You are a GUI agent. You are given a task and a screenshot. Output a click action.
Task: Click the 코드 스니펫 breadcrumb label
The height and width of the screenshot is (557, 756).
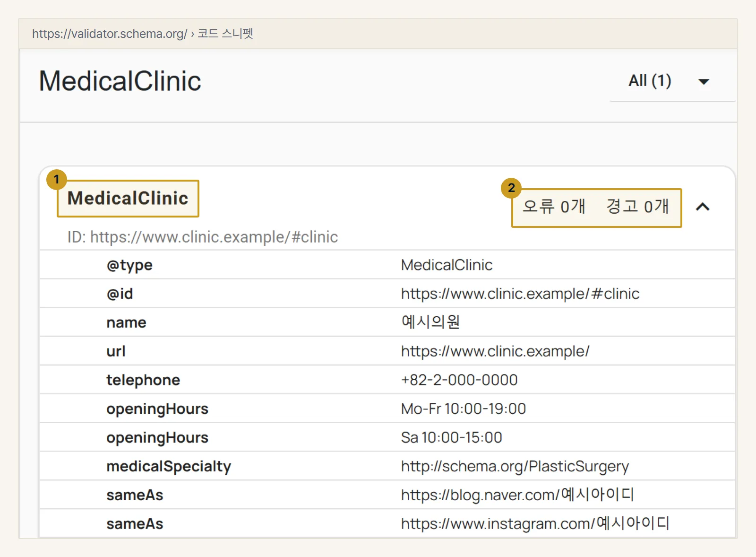(x=225, y=34)
